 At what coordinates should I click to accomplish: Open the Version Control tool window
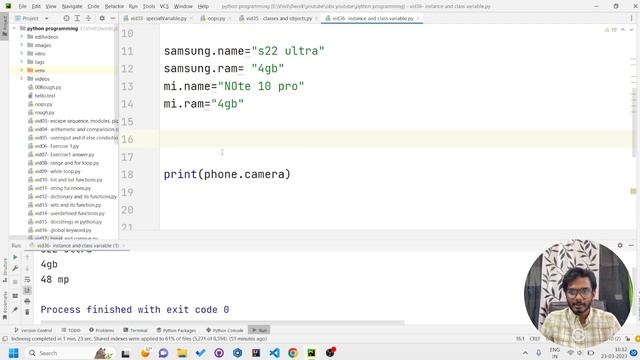point(33,330)
